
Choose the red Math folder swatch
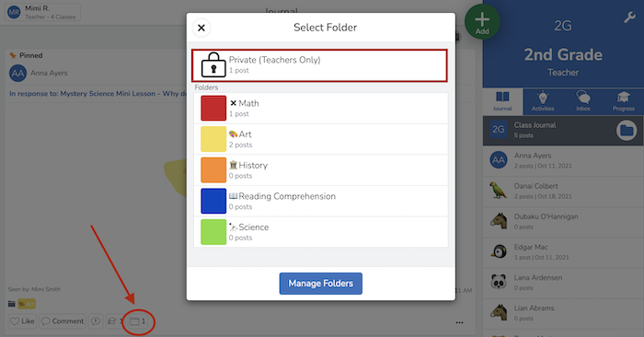point(213,108)
